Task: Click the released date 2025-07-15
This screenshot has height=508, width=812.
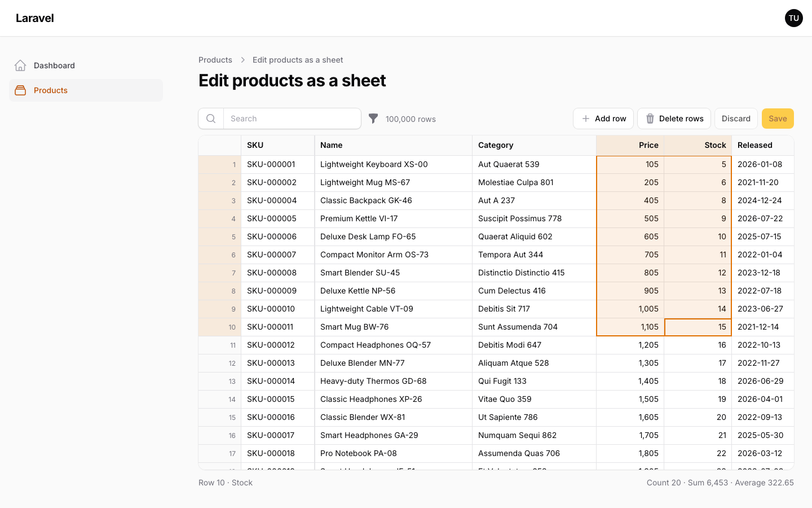Action: (x=763, y=237)
